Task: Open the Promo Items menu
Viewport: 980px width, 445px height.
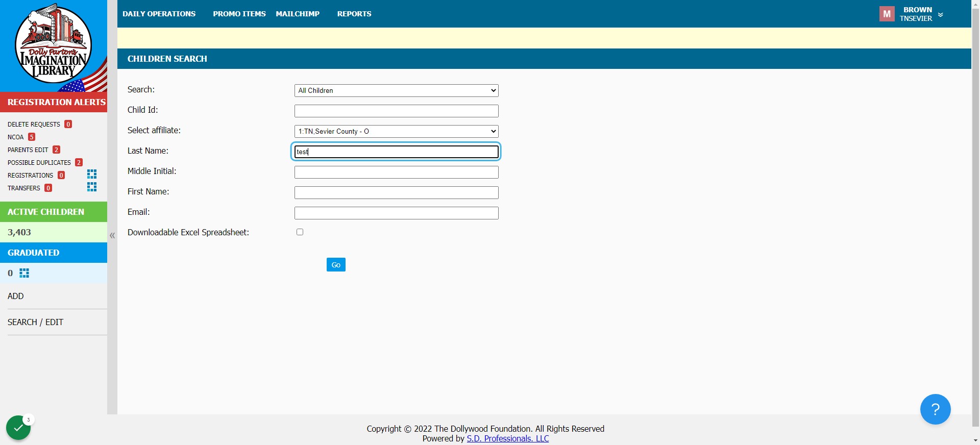Action: 239,14
